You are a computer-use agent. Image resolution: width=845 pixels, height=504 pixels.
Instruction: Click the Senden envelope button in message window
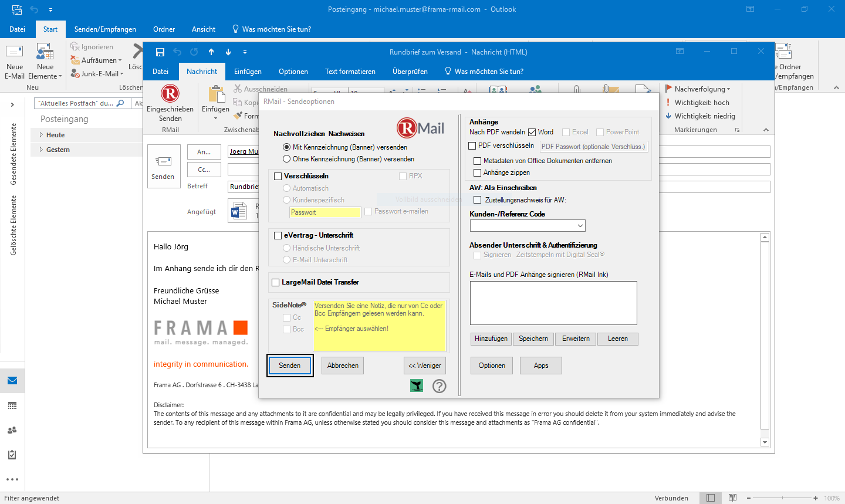[x=163, y=167]
